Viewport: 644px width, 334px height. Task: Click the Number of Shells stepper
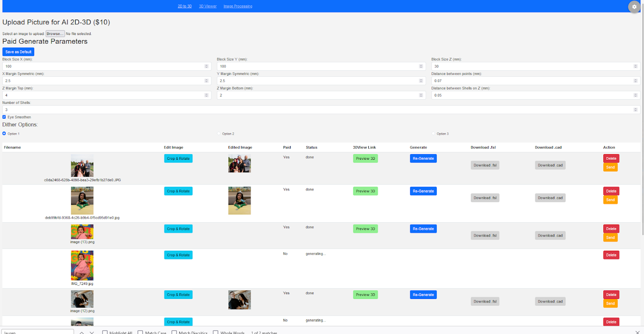[x=636, y=110]
